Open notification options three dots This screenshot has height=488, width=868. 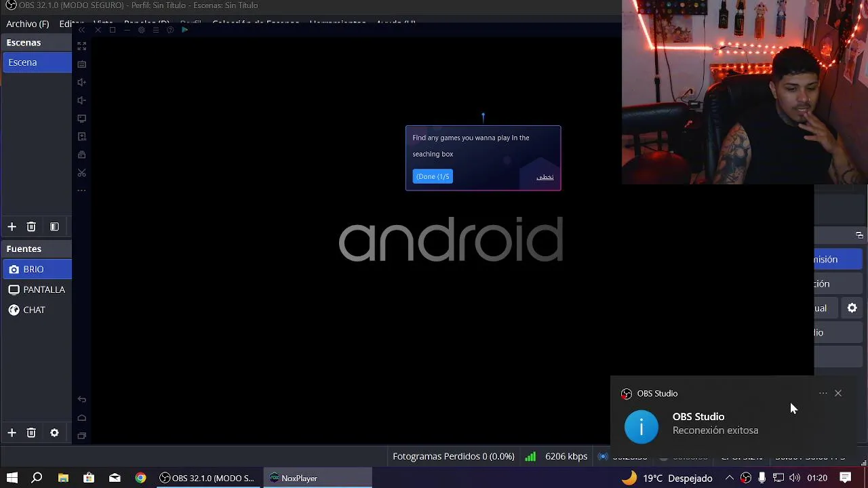pos(823,393)
